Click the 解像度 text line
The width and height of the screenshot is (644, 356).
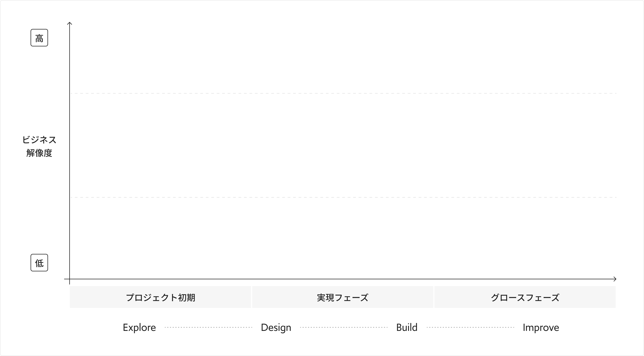[x=39, y=153]
